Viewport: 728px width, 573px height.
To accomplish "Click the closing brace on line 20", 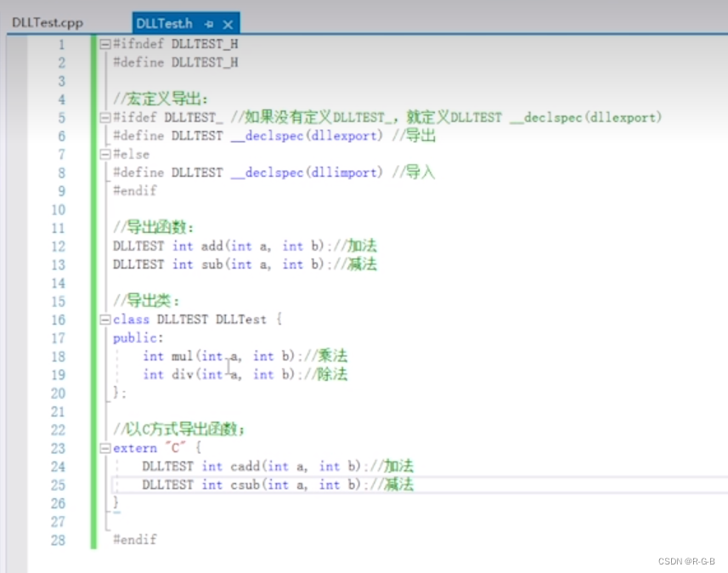I will point(119,393).
